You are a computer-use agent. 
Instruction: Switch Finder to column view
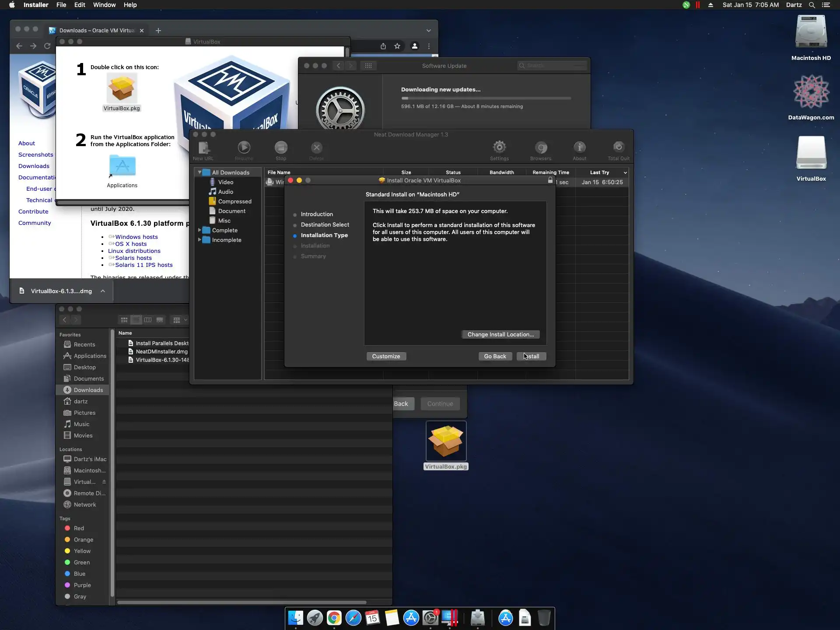[x=148, y=320]
